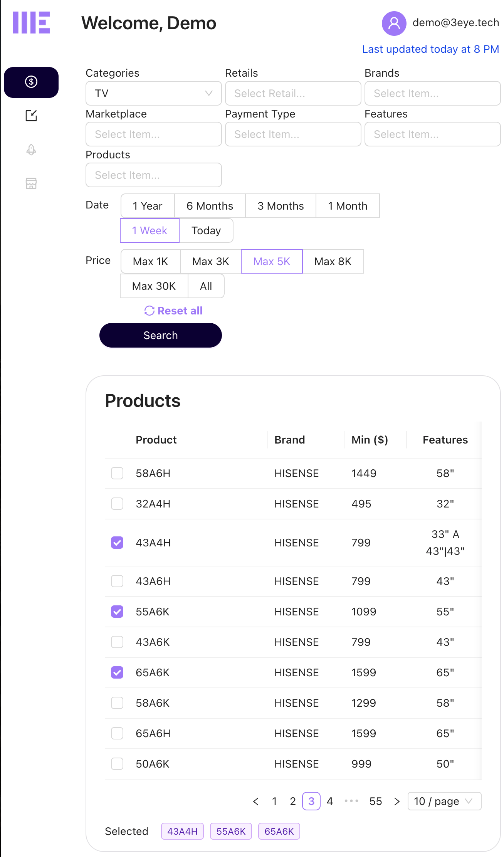This screenshot has width=504, height=857.
Task: Open the edit note sidebar icon
Action: pyautogui.click(x=31, y=116)
